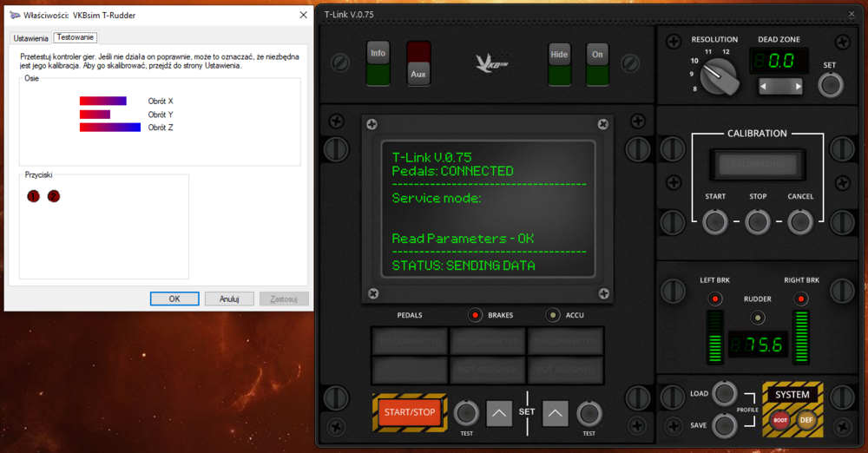868x453 pixels.
Task: Click the RIGHT BRK red indicator light
Action: click(x=801, y=299)
